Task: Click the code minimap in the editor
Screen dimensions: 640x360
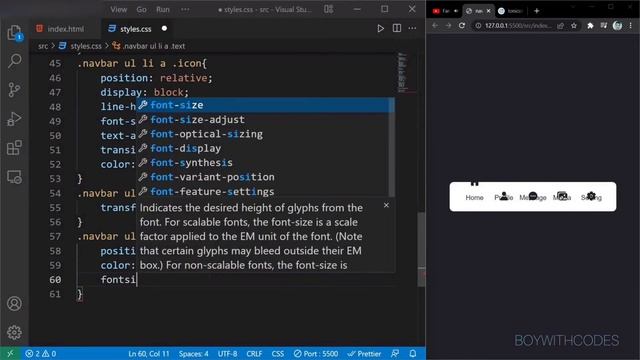Action: pos(403,72)
